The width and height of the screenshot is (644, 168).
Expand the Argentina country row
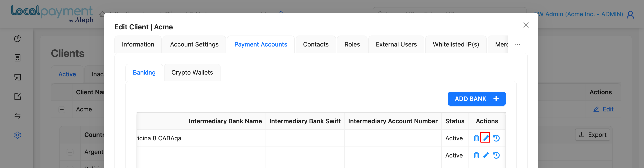tap(70, 152)
